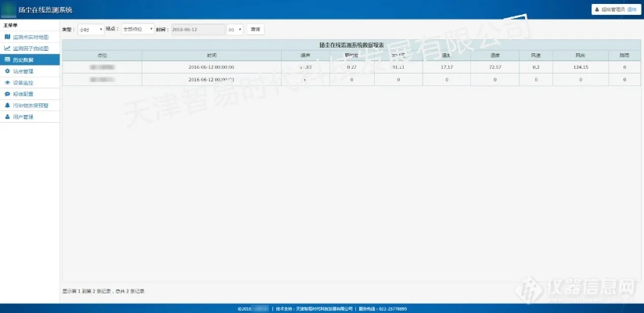Click the table icon next to 历史数据
The width and height of the screenshot is (644, 313).
7,59
